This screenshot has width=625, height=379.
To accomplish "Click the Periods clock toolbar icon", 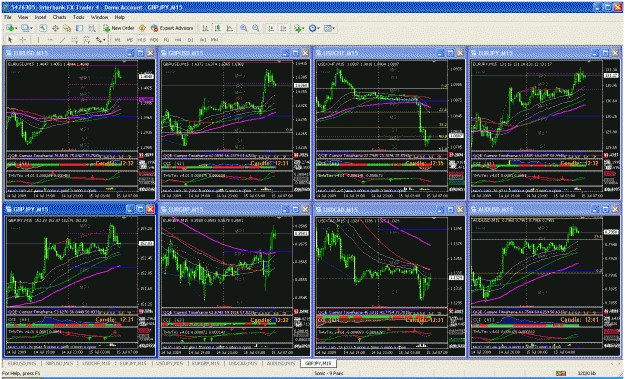I will click(x=312, y=28).
